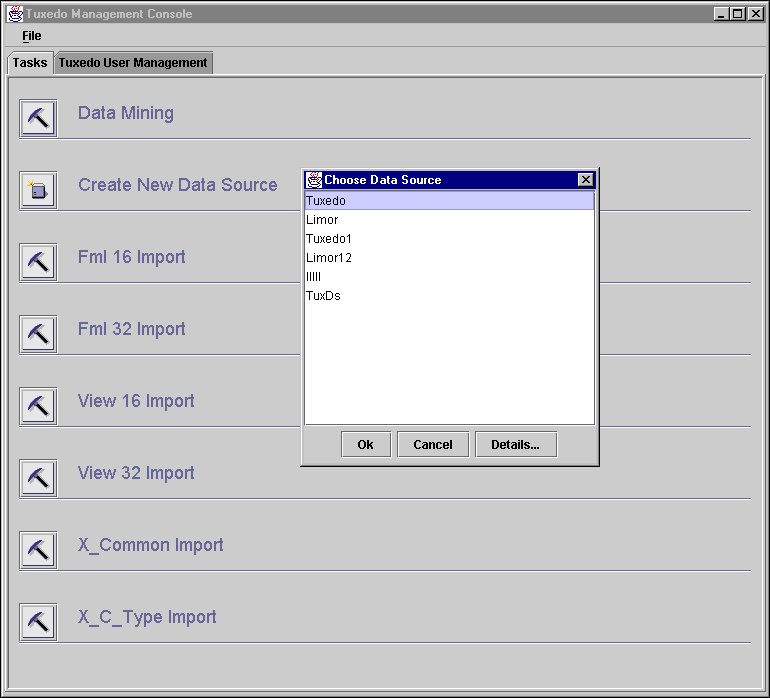Click the Fml 32 Import label
This screenshot has width=770, height=698.
[132, 329]
